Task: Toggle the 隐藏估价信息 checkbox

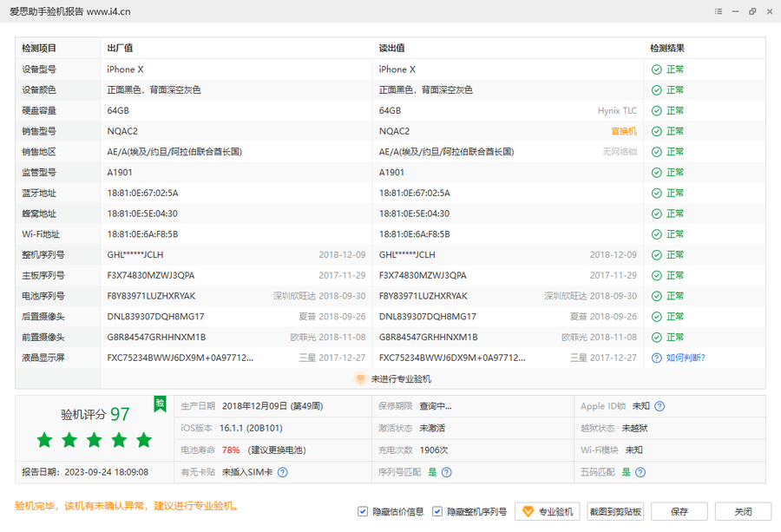Action: [x=363, y=511]
